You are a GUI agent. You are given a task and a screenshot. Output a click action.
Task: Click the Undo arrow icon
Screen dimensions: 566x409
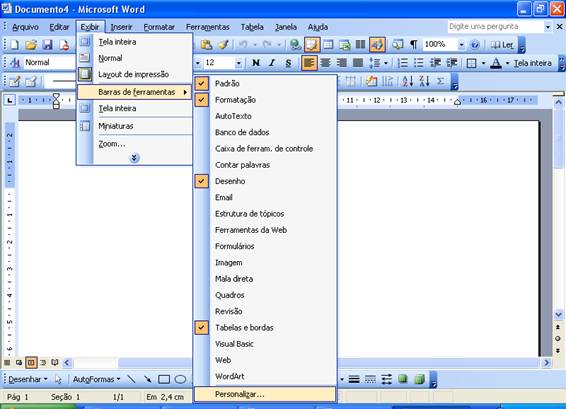[x=243, y=45]
